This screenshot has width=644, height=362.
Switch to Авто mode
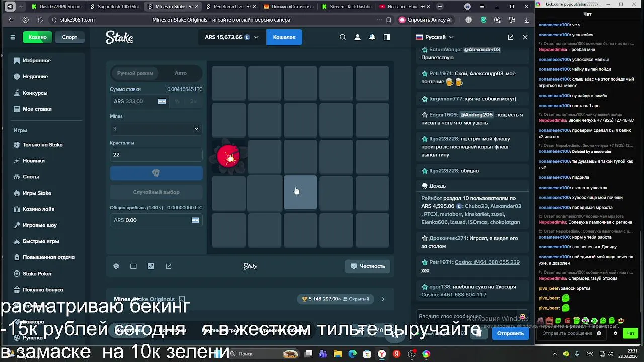(181, 73)
